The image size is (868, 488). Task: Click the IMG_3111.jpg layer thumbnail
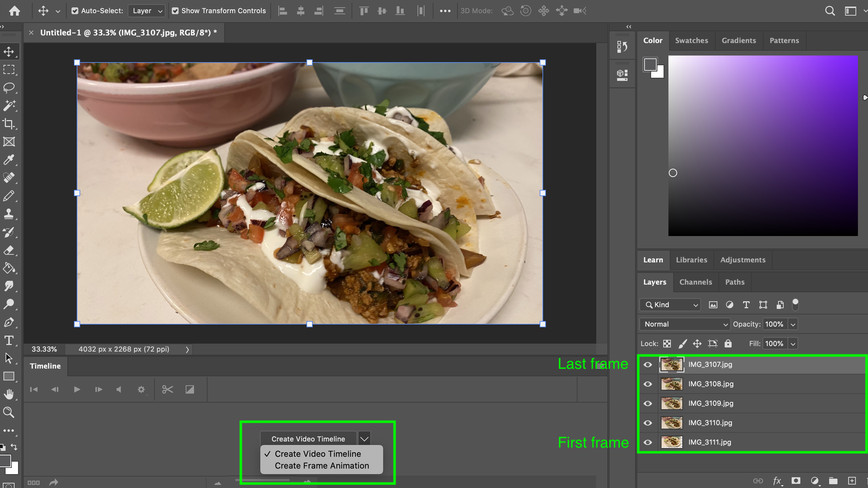coord(672,442)
